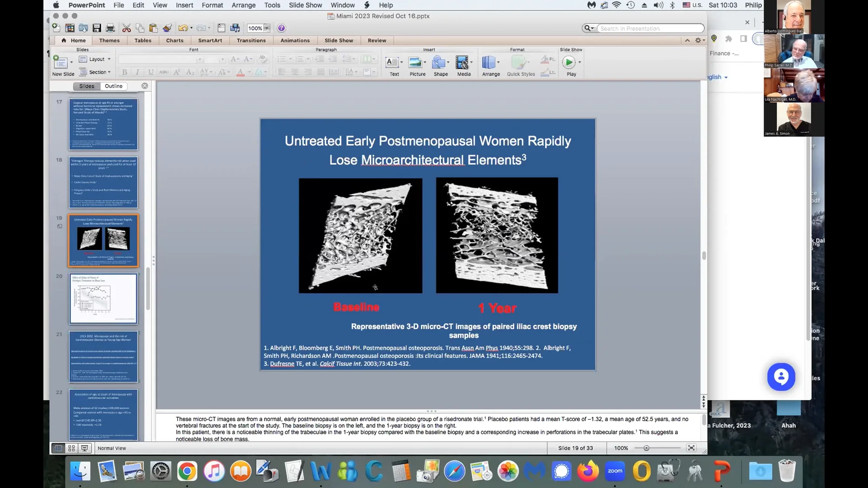Open the Undo history dropdown arrow
Viewport: 868px width, 488px height.
pyautogui.click(x=191, y=28)
